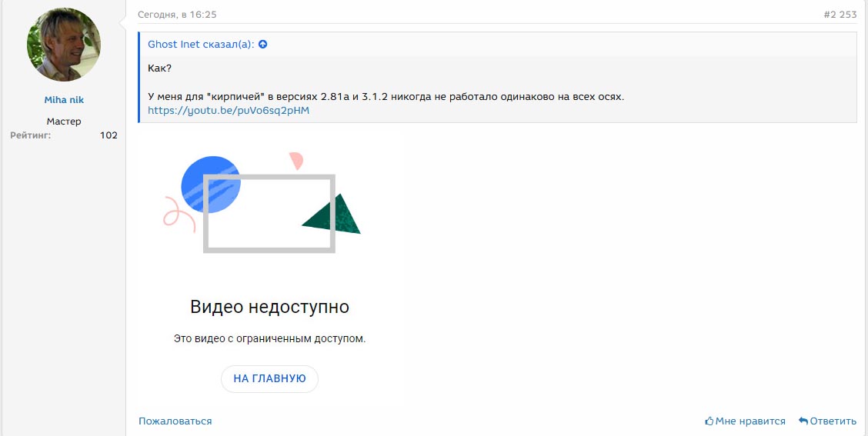The image size is (868, 436).
Task: Click the post timestamp Сегодня, в 16:25
Action: coord(177,15)
